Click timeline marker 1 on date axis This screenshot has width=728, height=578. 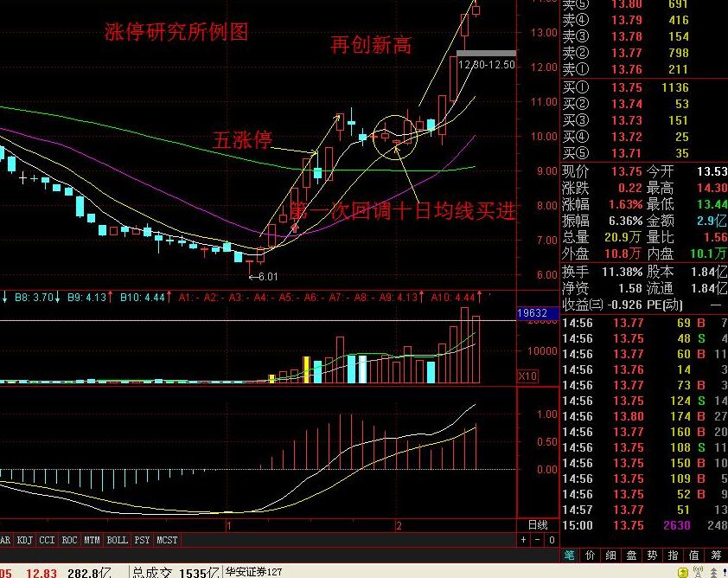[x=228, y=525]
